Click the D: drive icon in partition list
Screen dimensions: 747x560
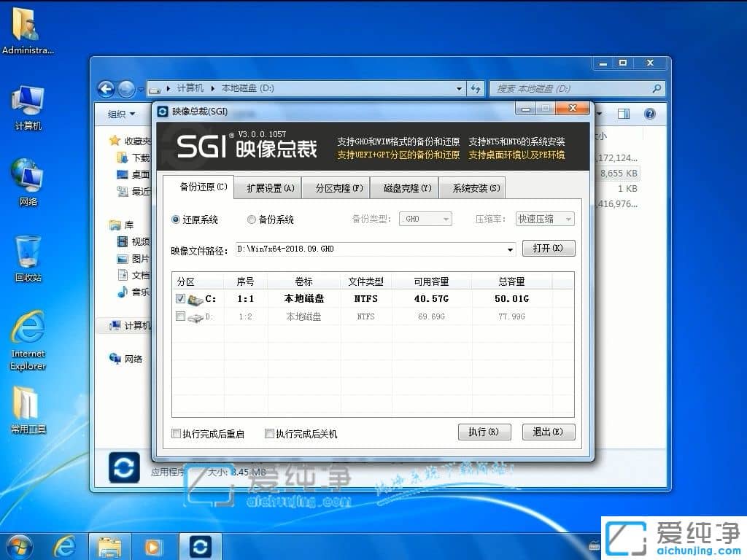(196, 316)
